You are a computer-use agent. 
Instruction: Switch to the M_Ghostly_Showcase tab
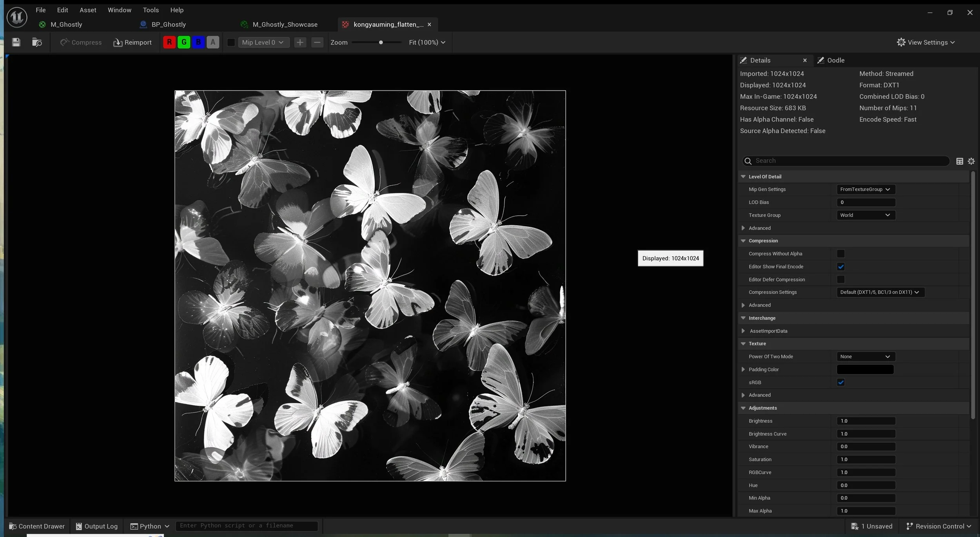click(x=285, y=24)
